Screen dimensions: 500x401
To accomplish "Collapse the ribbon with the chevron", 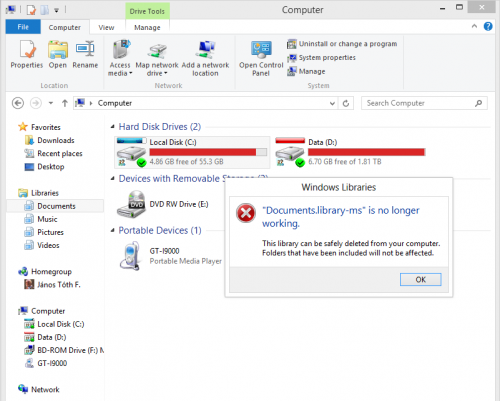I will click(x=474, y=26).
